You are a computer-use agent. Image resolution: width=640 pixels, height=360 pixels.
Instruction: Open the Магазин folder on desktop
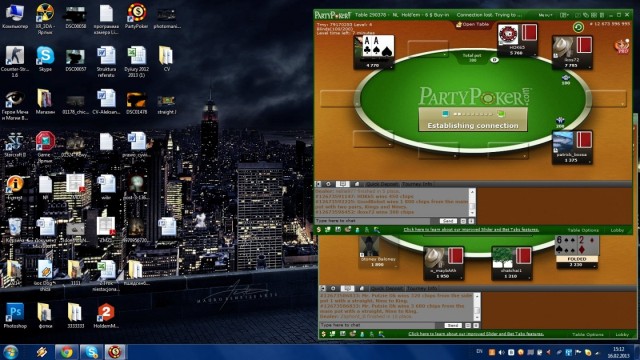coord(45,102)
